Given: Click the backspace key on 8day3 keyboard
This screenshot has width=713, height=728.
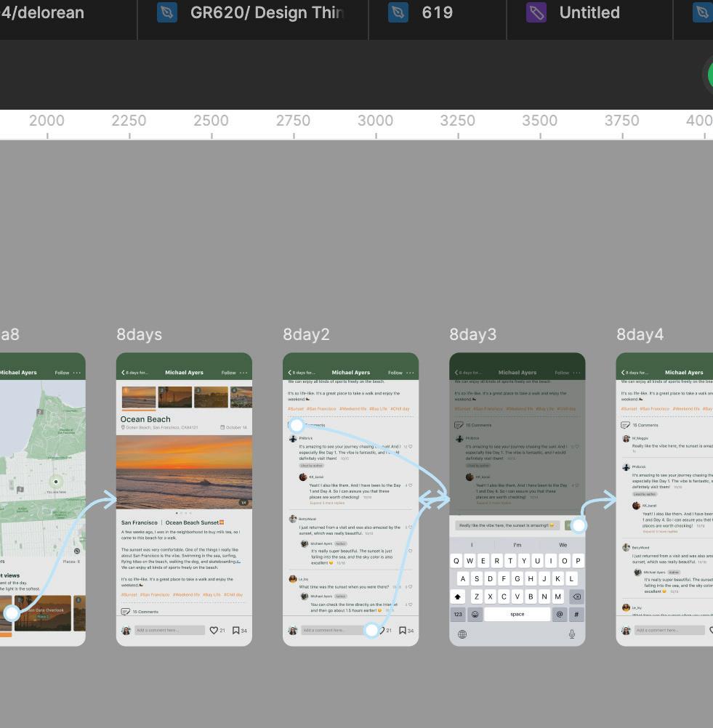Looking at the screenshot, I should click(576, 596).
